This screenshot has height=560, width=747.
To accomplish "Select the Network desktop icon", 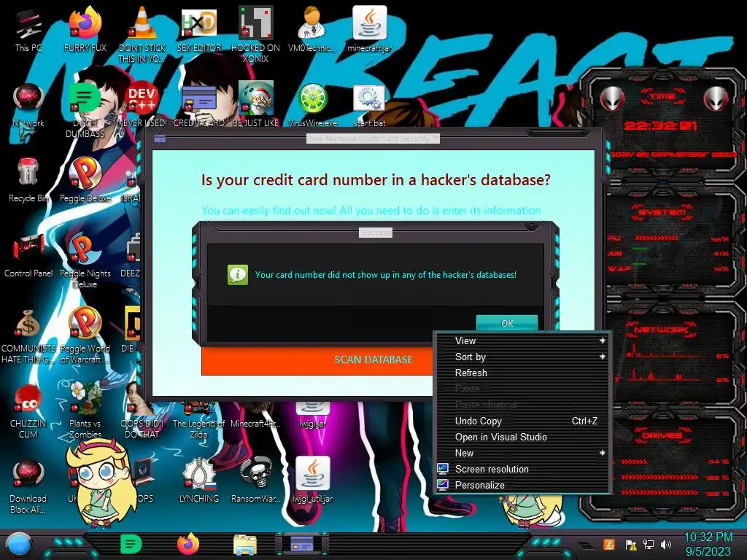I will click(x=28, y=98).
